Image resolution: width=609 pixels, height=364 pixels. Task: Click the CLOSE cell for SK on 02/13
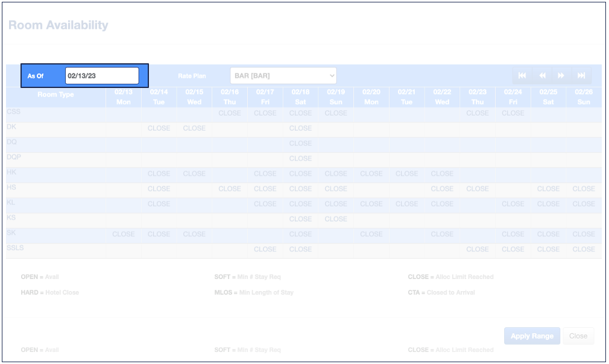[x=124, y=234]
